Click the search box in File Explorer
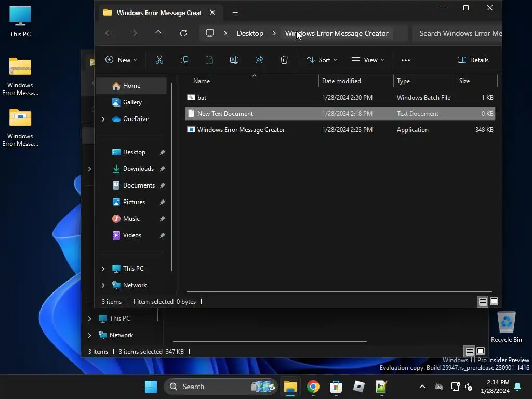This screenshot has width=532, height=399. tap(457, 33)
